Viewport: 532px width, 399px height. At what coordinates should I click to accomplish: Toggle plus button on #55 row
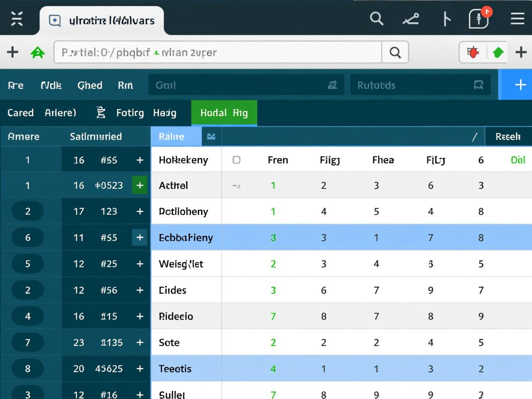click(x=139, y=238)
